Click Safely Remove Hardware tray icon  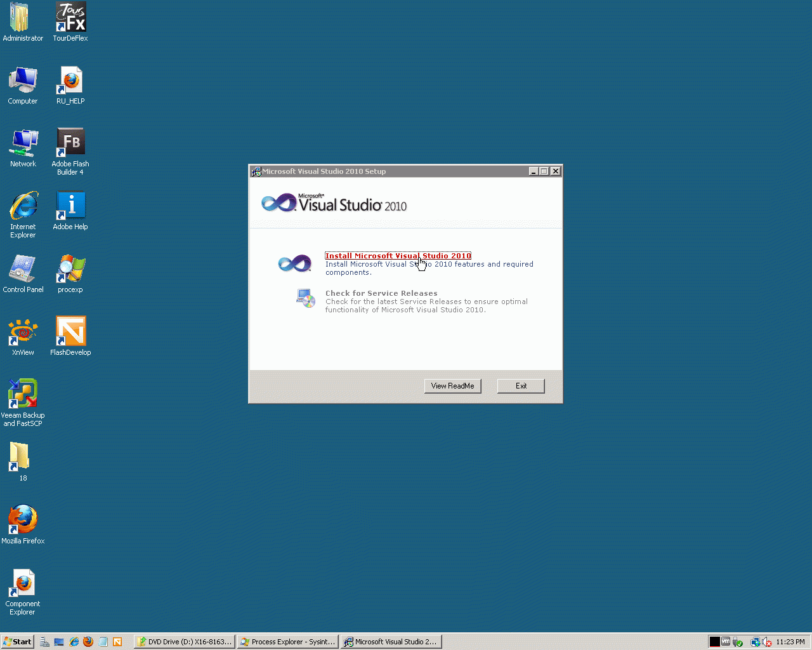click(x=737, y=642)
